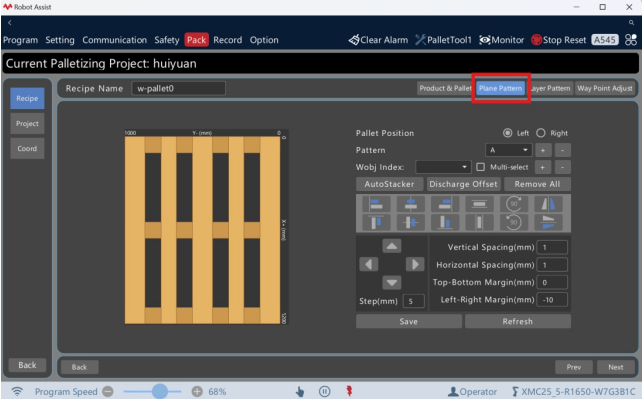The width and height of the screenshot is (642, 400).
Task: Click the align top edges icon
Action: [x=376, y=222]
